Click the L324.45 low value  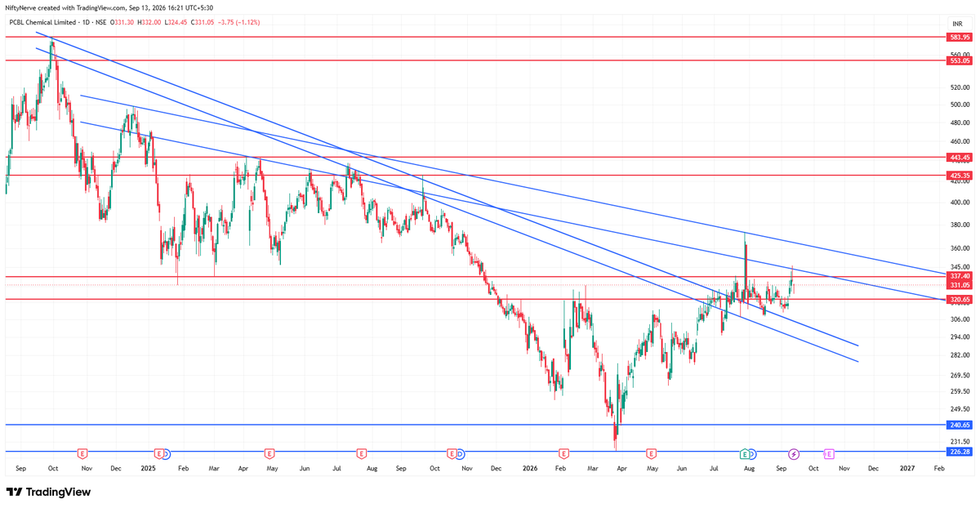click(x=176, y=23)
